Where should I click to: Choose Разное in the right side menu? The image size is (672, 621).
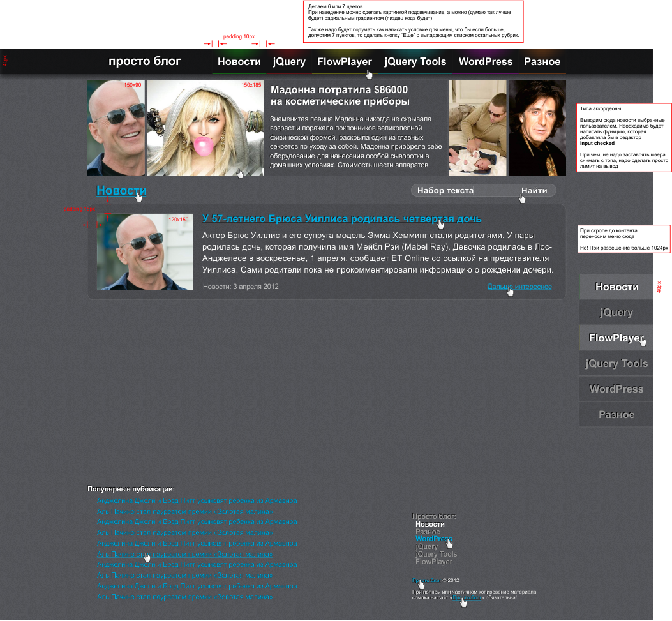point(616,414)
